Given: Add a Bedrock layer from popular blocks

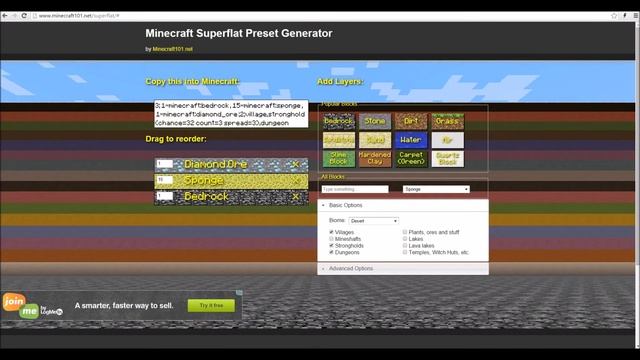Looking at the screenshot, I should (x=339, y=121).
